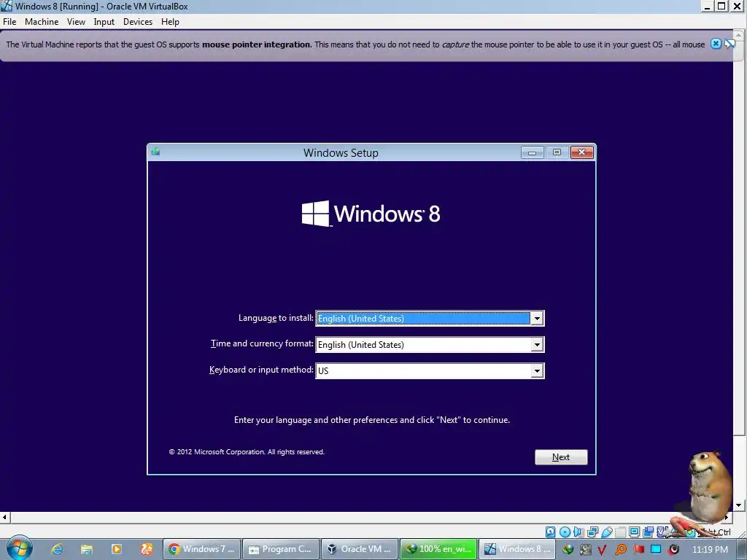Image resolution: width=747 pixels, height=560 pixels.
Task: Open the '100% en_wi...' download taskbar item
Action: tap(438, 549)
